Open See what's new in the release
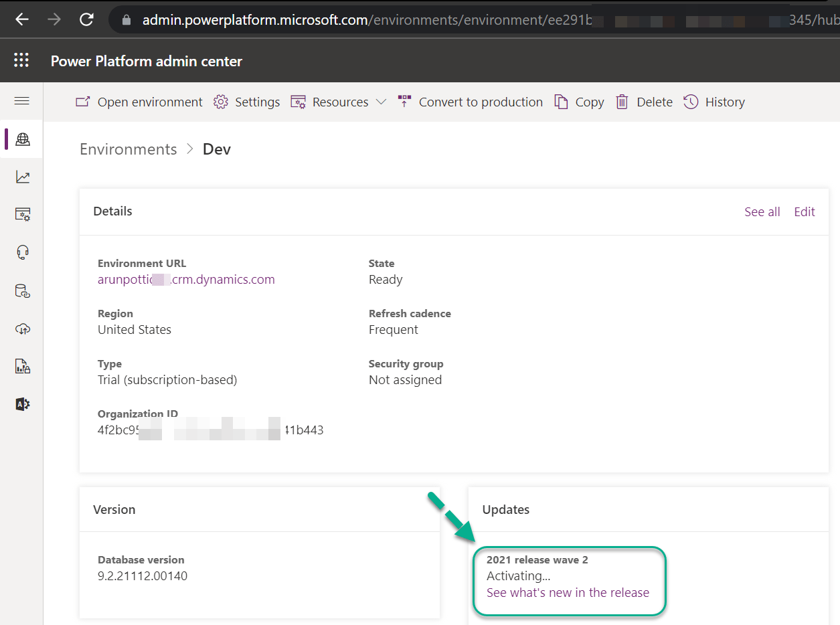This screenshot has height=625, width=840. [568, 592]
